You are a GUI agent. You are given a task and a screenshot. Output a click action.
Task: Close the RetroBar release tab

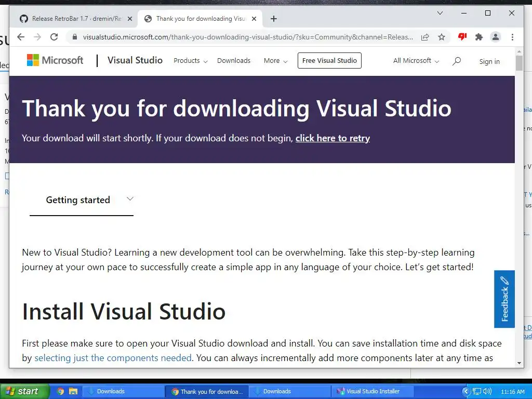pyautogui.click(x=129, y=19)
